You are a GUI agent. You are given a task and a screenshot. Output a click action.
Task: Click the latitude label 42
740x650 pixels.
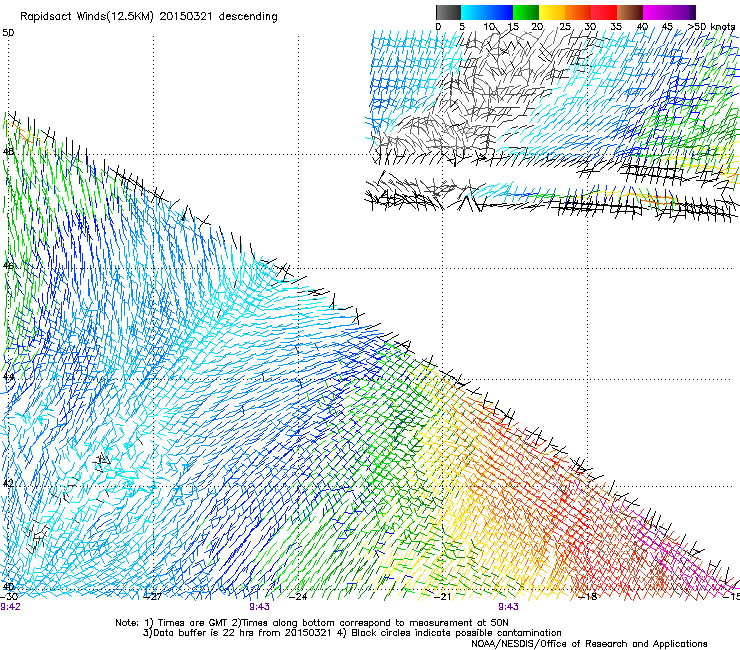pos(8,483)
